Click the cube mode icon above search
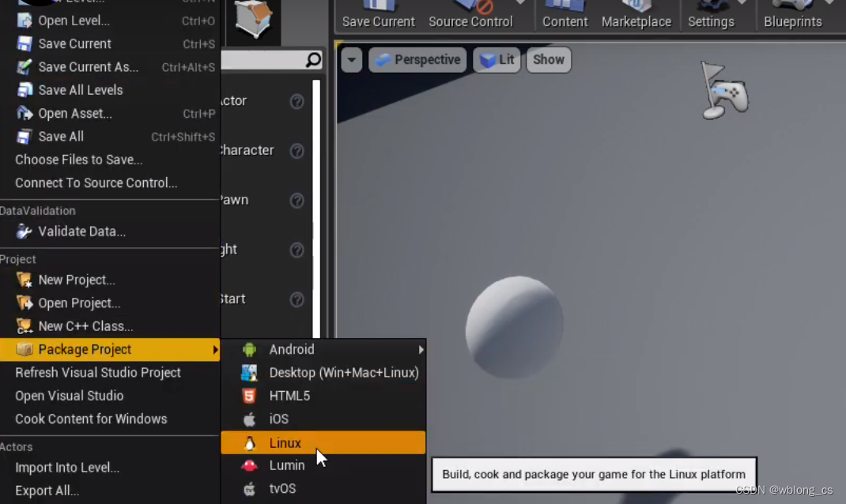 click(x=253, y=19)
